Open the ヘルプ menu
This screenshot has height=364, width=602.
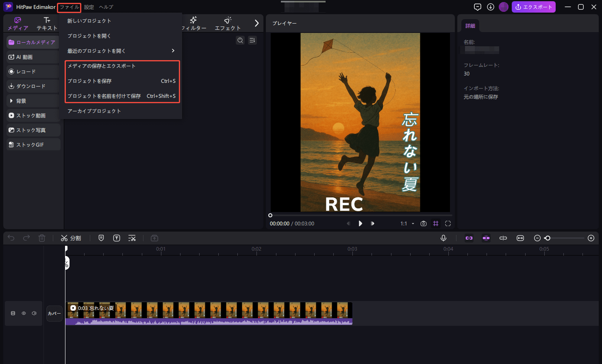click(x=106, y=7)
